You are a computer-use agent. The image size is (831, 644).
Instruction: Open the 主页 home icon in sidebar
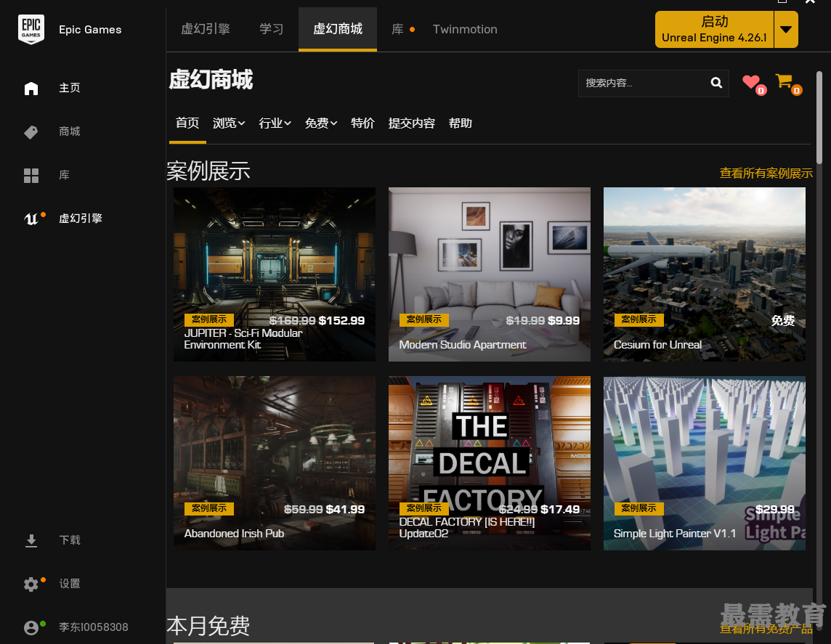pos(31,88)
